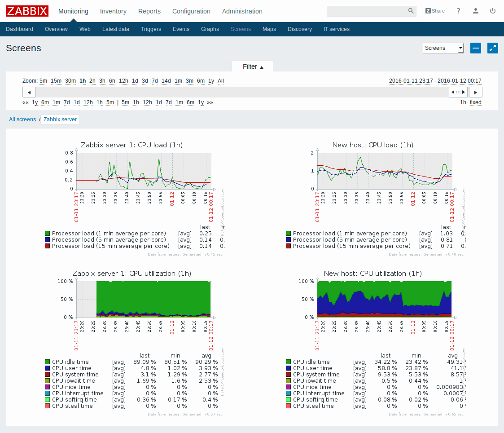Open the Screens dropdown selector

tap(443, 48)
